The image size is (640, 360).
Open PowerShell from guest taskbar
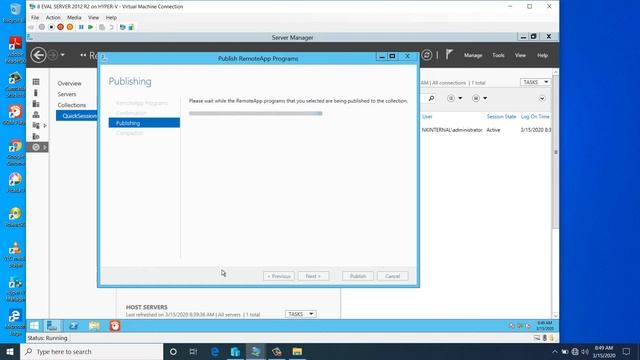73,326
